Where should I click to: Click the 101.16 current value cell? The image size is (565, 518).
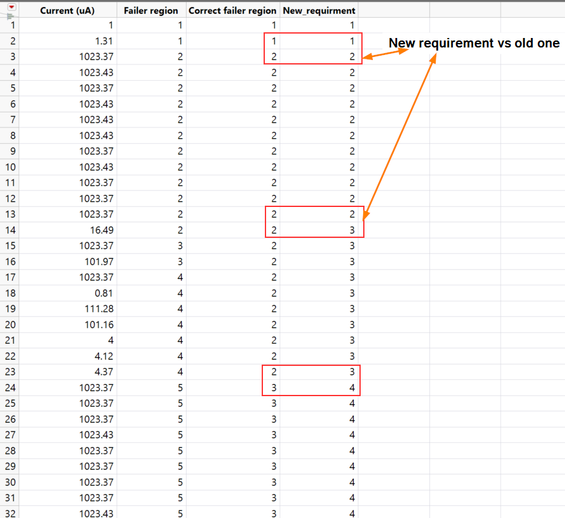[x=99, y=325]
